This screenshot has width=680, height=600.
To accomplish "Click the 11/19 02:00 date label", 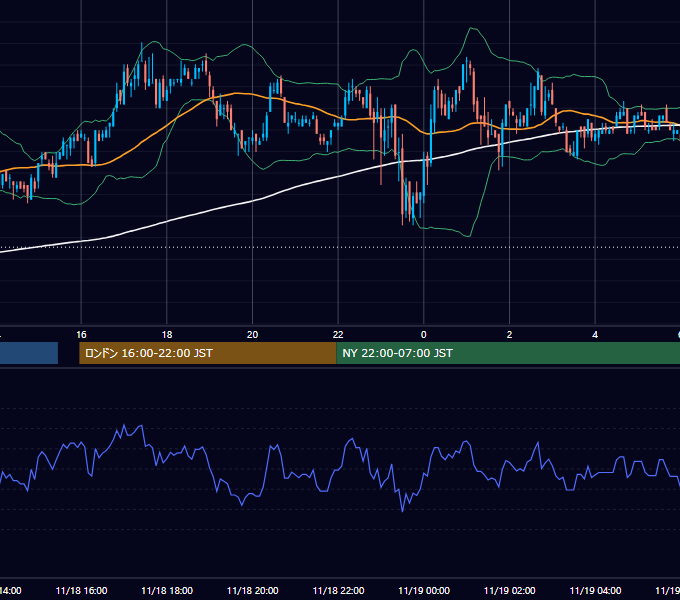I will (509, 590).
